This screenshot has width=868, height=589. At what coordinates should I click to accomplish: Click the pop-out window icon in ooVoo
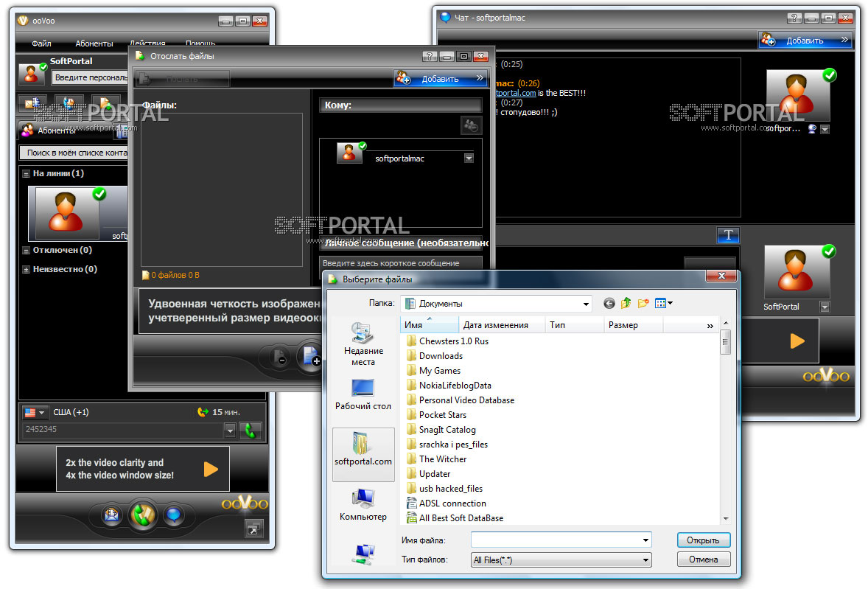coord(253,530)
